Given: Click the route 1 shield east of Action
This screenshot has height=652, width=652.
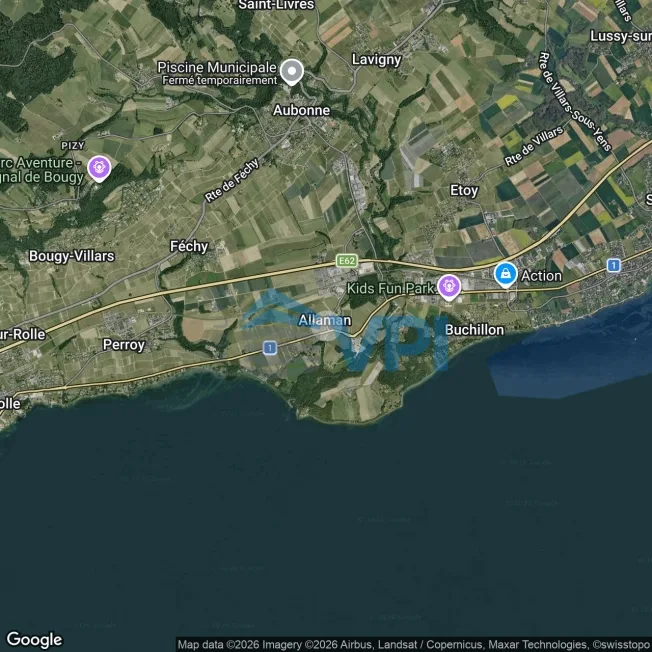Looking at the screenshot, I should (614, 265).
